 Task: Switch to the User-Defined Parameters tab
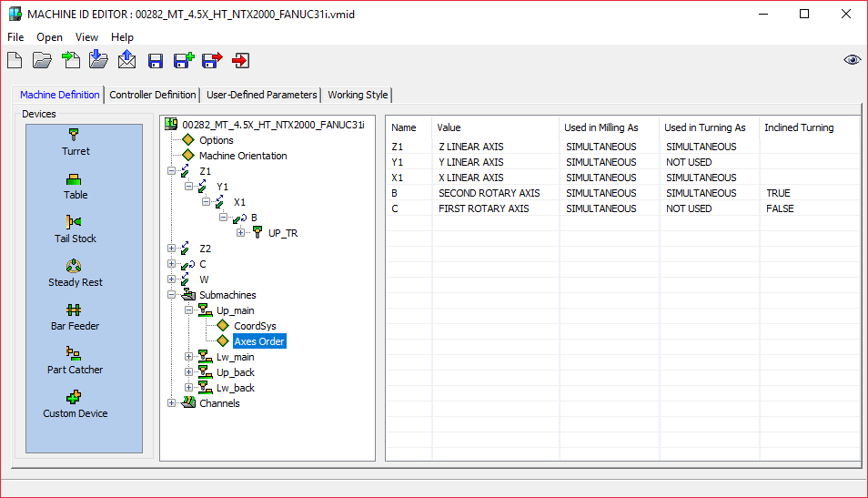(x=262, y=95)
